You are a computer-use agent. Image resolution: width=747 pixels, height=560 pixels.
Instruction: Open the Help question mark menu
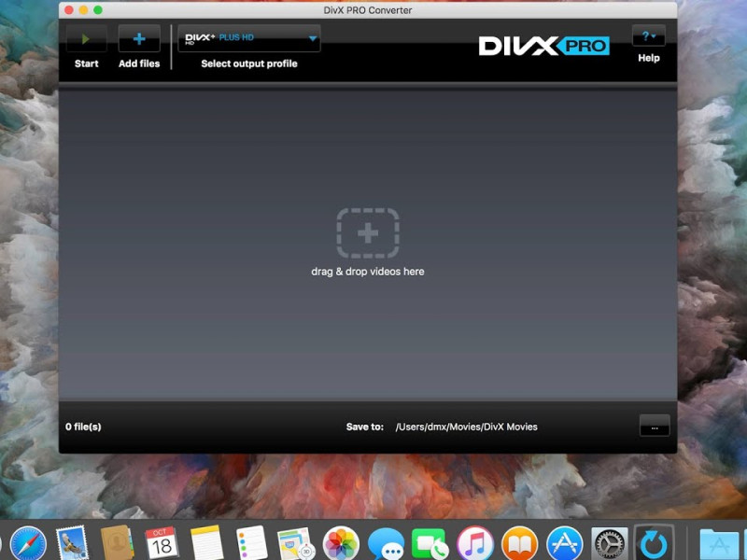648,35
